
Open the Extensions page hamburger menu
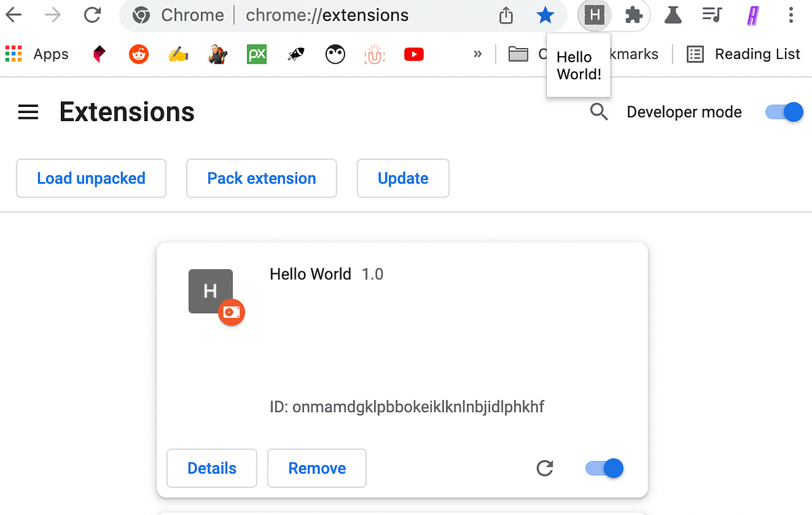[x=28, y=112]
